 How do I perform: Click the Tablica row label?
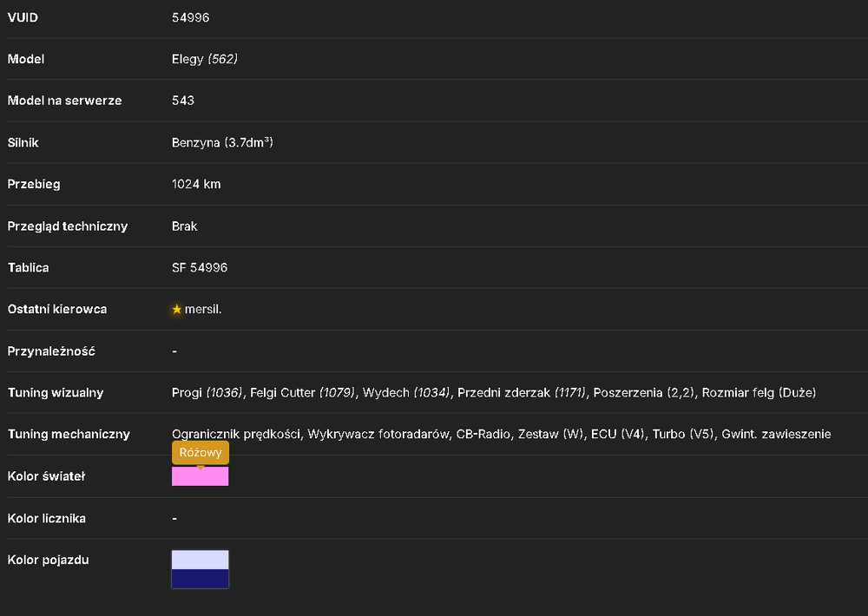pos(29,268)
